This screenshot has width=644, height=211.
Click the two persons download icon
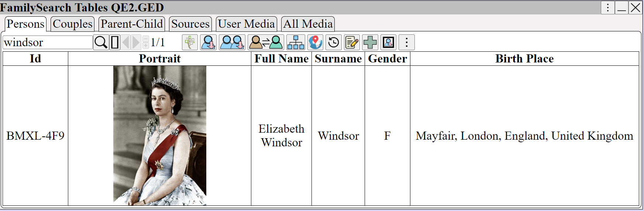(x=232, y=42)
